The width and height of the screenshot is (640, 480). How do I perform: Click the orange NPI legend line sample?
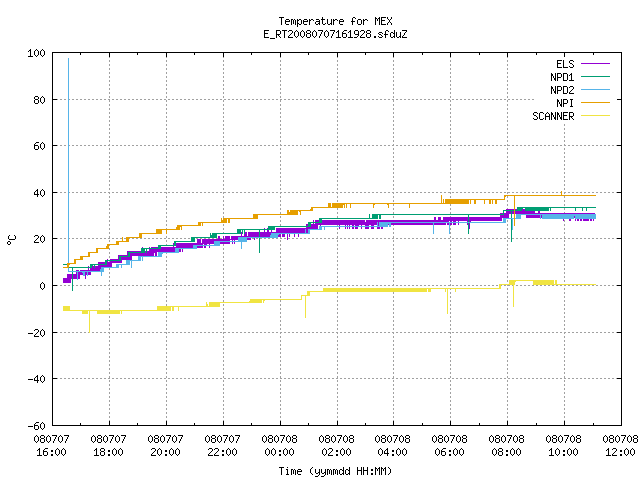[x=595, y=103]
